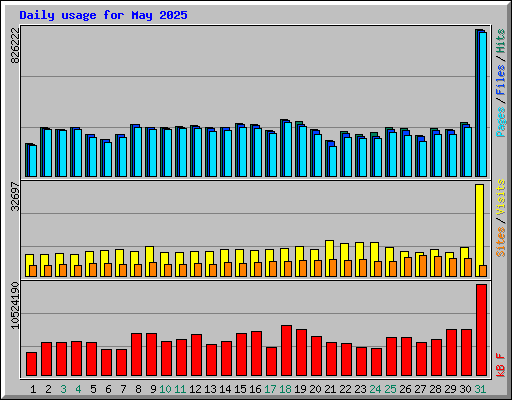Image resolution: width=512 pixels, height=400 pixels.
Task: Click green day label 25
Action: tap(390, 389)
